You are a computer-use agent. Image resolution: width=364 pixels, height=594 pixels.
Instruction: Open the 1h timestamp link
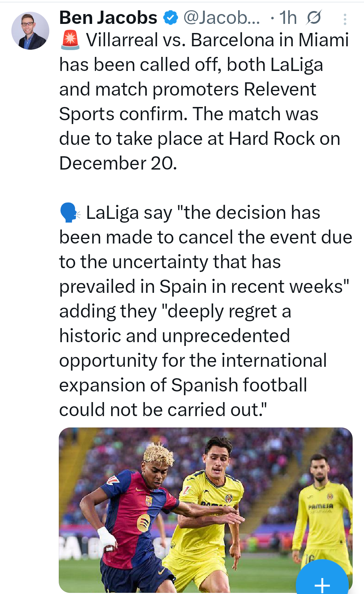tap(288, 17)
